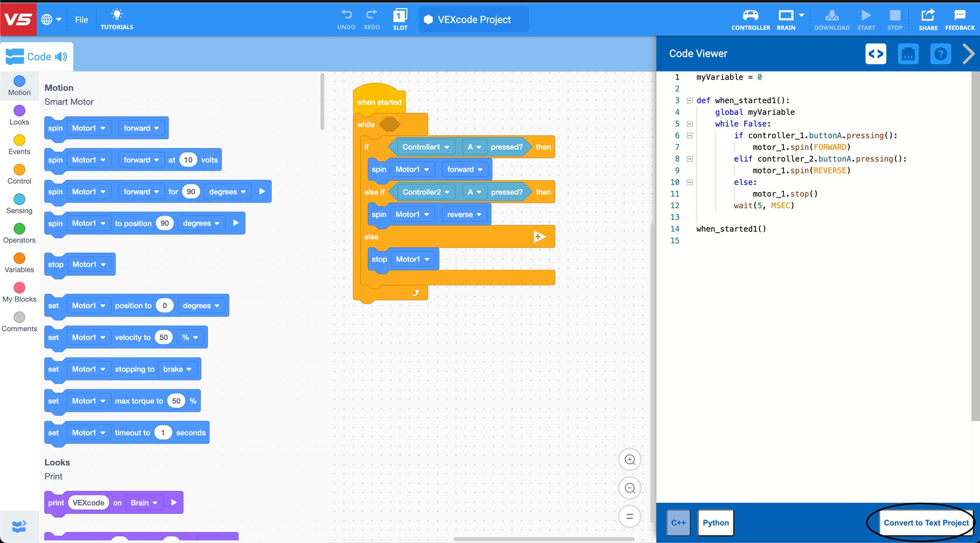The width and height of the screenshot is (980, 543).
Task: Click the V5 logo icon
Action: click(x=18, y=19)
